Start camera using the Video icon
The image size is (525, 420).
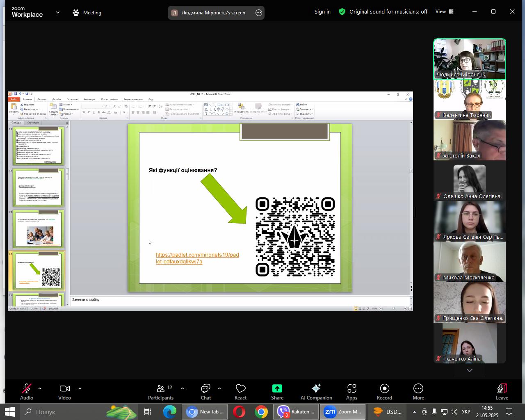65,388
